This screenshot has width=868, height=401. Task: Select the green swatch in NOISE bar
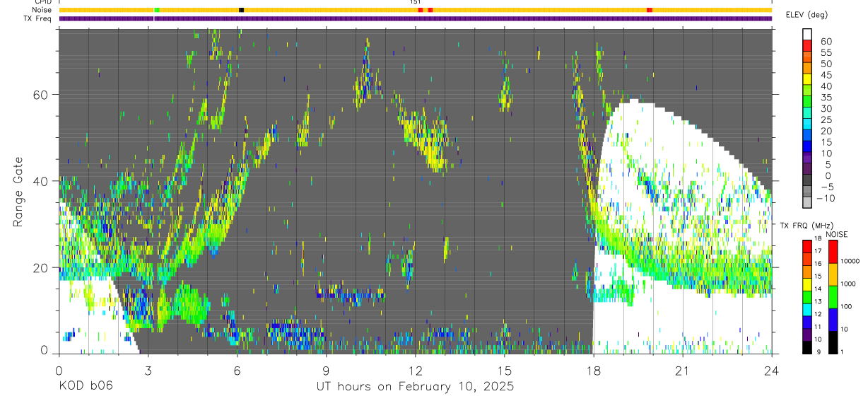tap(833, 297)
